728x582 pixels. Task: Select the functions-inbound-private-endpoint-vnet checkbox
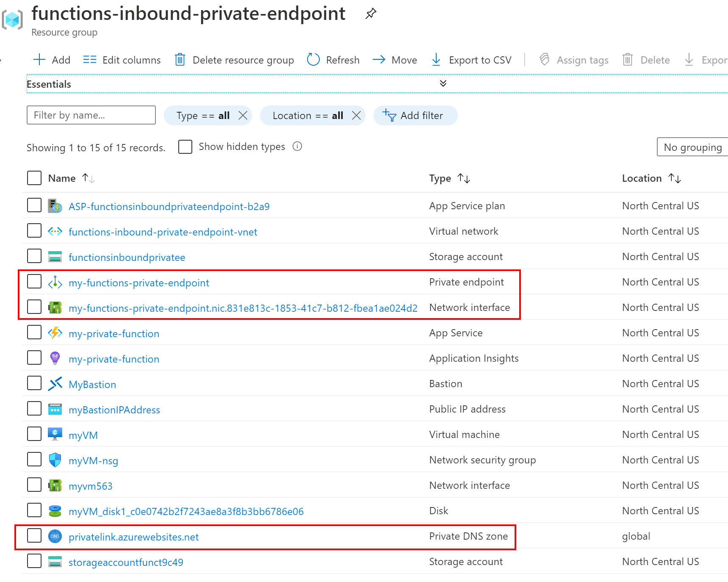(x=34, y=230)
